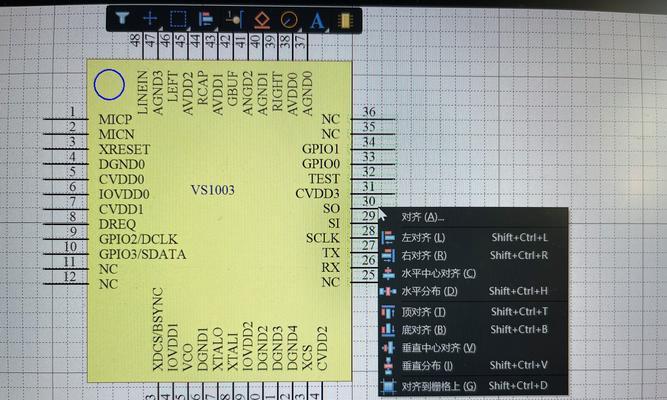667x400 pixels.
Task: Select pin number 48 at top
Action: (x=135, y=40)
